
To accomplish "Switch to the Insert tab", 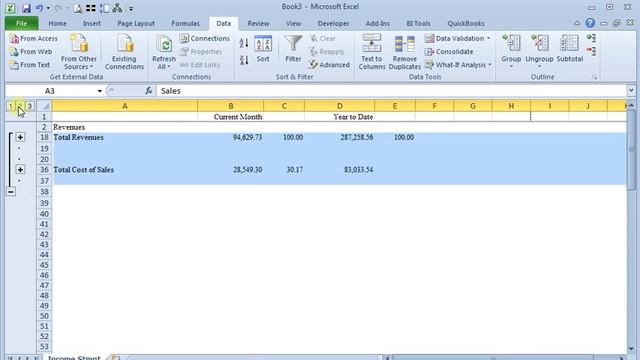I will [91, 23].
